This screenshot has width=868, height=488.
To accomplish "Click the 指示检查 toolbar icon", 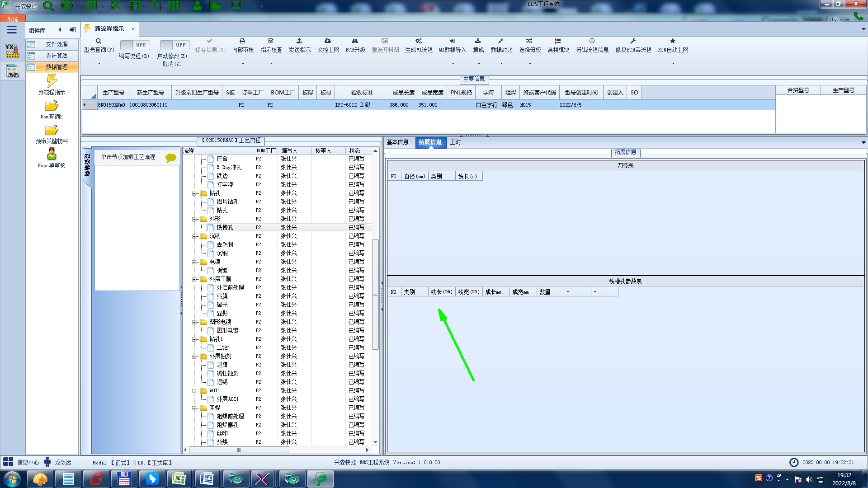I will (x=271, y=41).
